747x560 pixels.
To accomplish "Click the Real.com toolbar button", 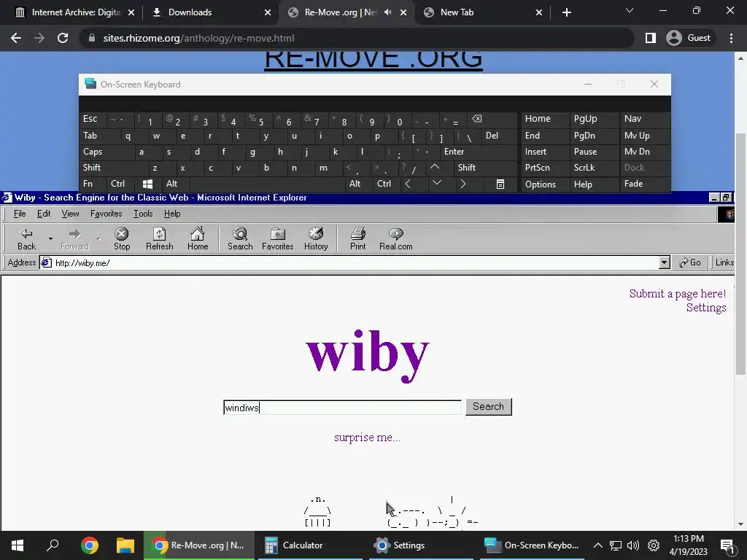I will click(395, 238).
